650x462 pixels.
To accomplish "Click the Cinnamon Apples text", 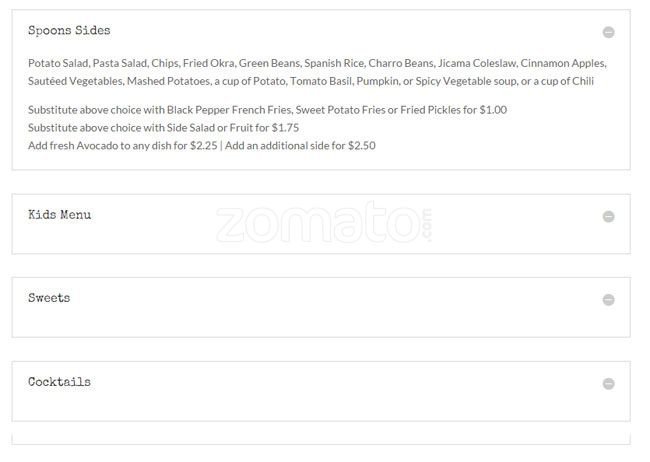I will [x=563, y=62].
